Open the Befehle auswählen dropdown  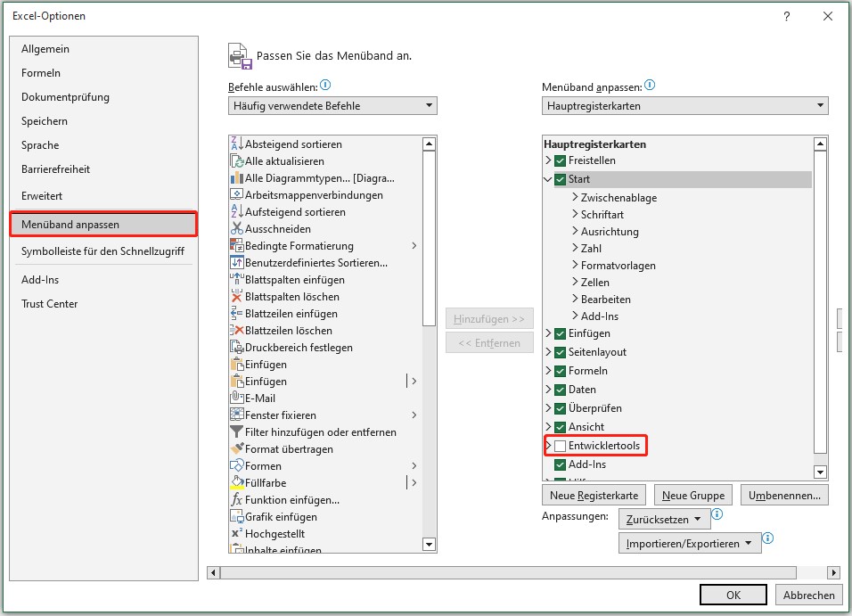point(429,105)
